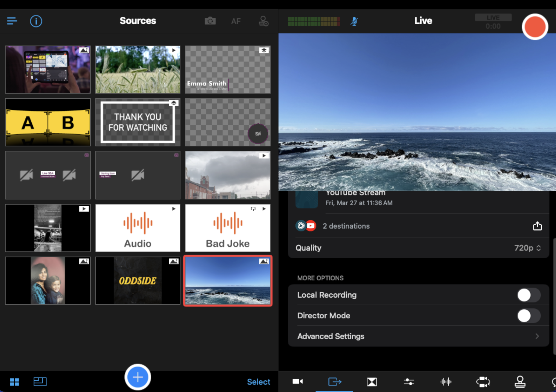Image resolution: width=556 pixels, height=392 pixels.
Task: Click the scrollbar of the Live panel
Action: click(554, 296)
